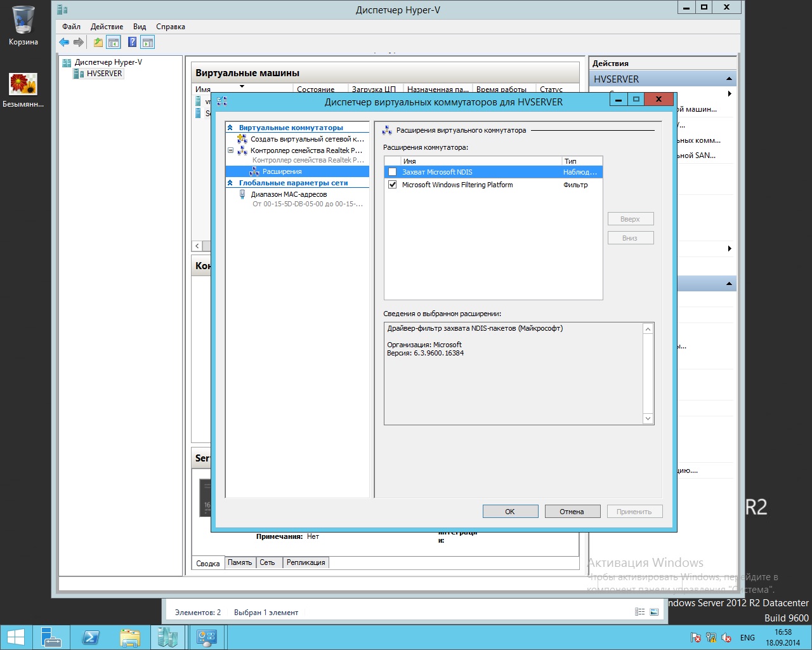Select the Диспетчер Hyper-V root tree node
The height and width of the screenshot is (650, 812).
(x=108, y=62)
